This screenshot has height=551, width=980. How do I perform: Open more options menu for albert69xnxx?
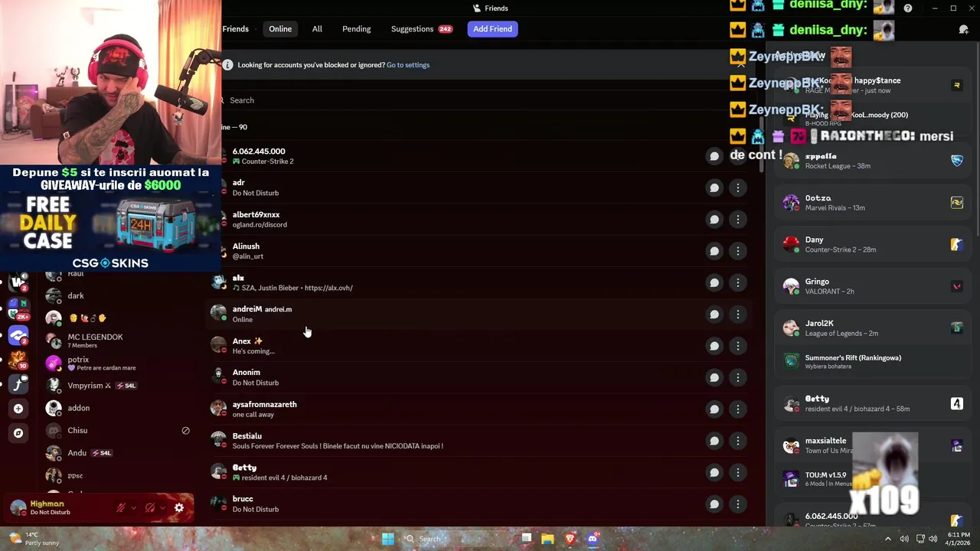737,220
